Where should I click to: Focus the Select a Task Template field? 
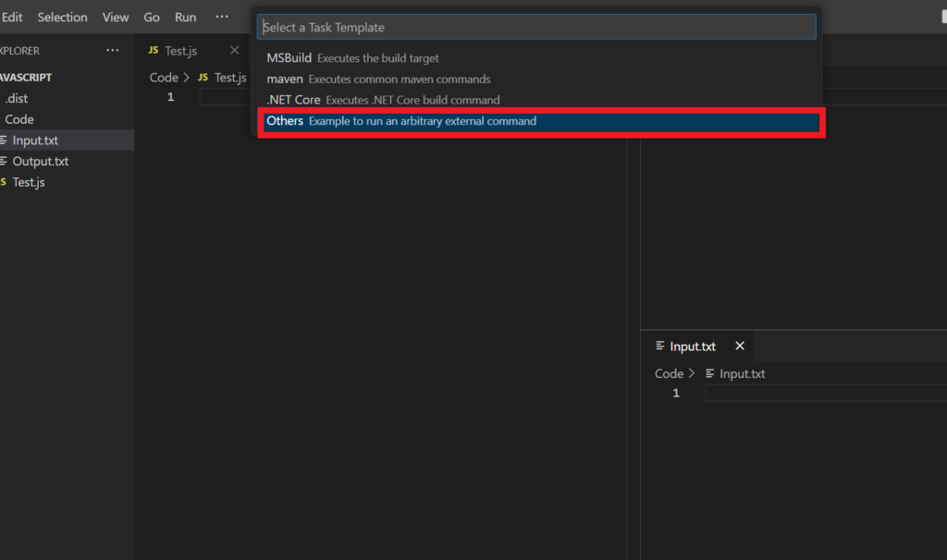tap(536, 28)
